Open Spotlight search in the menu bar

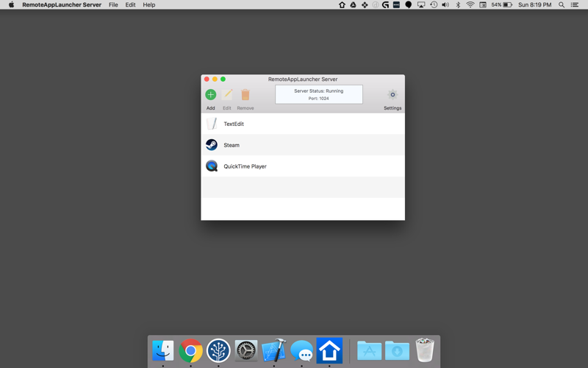(x=562, y=5)
